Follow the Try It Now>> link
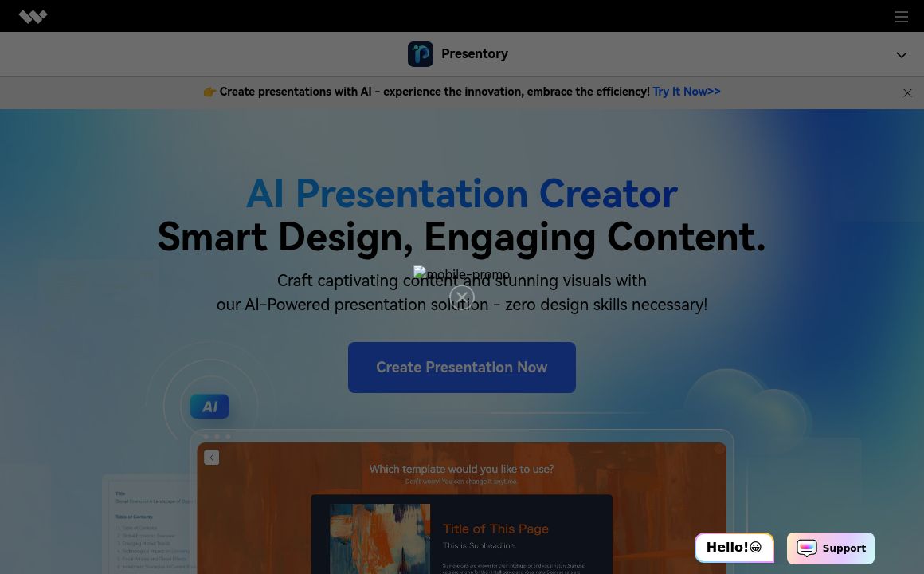Image resolution: width=924 pixels, height=574 pixels. tap(686, 92)
